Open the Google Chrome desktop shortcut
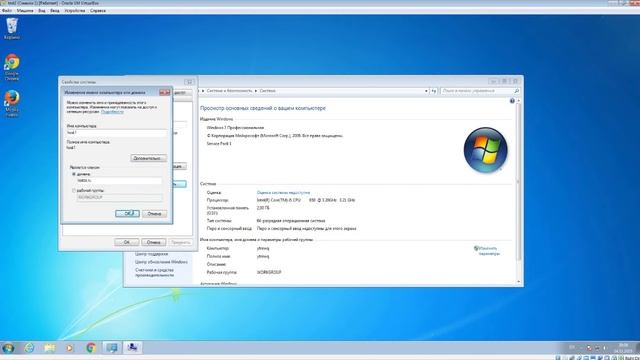 tap(12, 67)
